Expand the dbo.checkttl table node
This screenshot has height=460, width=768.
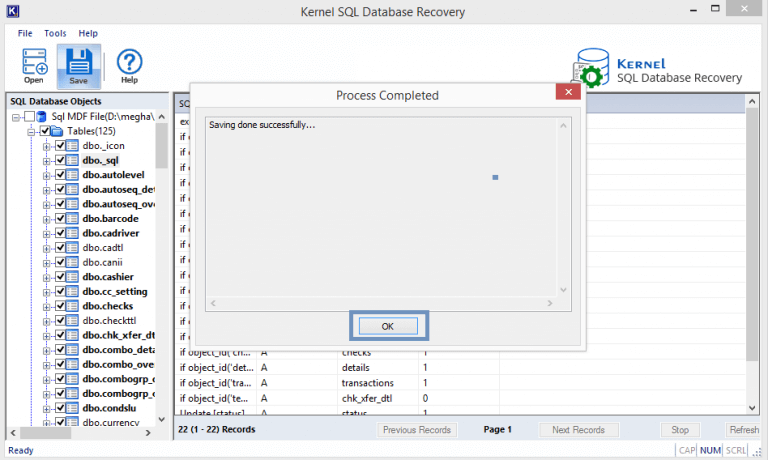[47, 321]
